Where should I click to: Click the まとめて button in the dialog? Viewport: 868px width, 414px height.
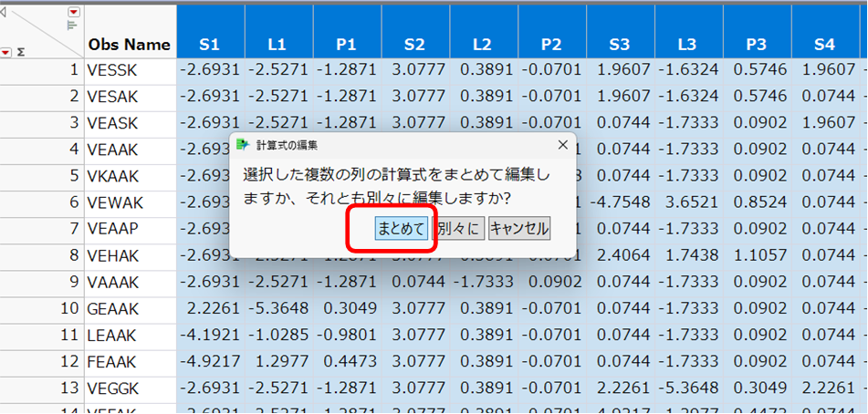tap(402, 228)
